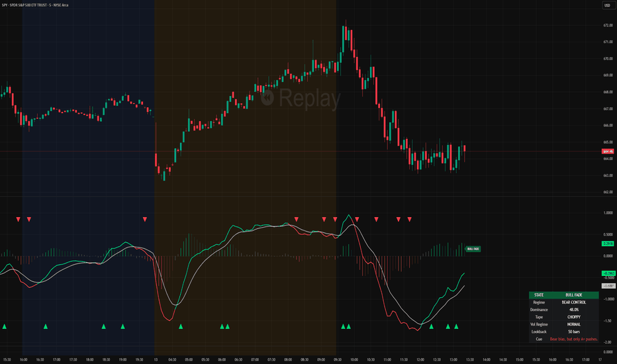Click 669.00 on the price scale

(x=608, y=75)
